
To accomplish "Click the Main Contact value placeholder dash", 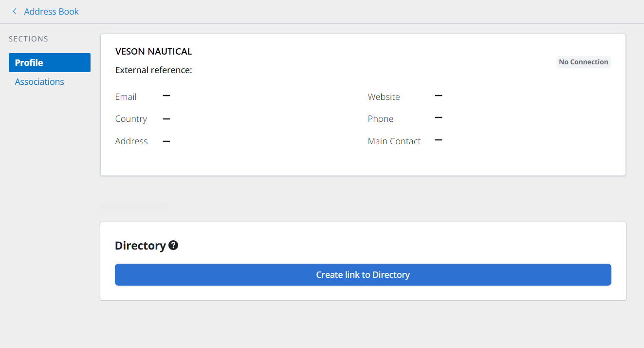I will (438, 140).
